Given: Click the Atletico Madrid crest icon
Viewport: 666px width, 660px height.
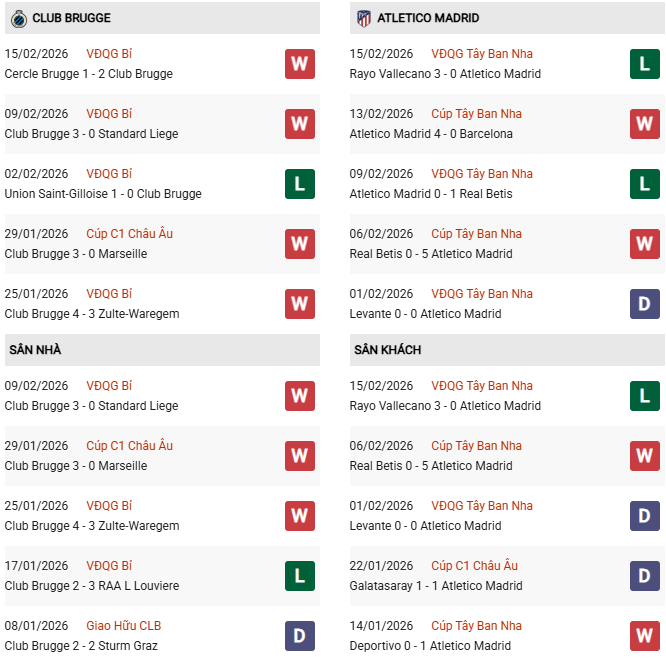Looking at the screenshot, I should tap(364, 18).
